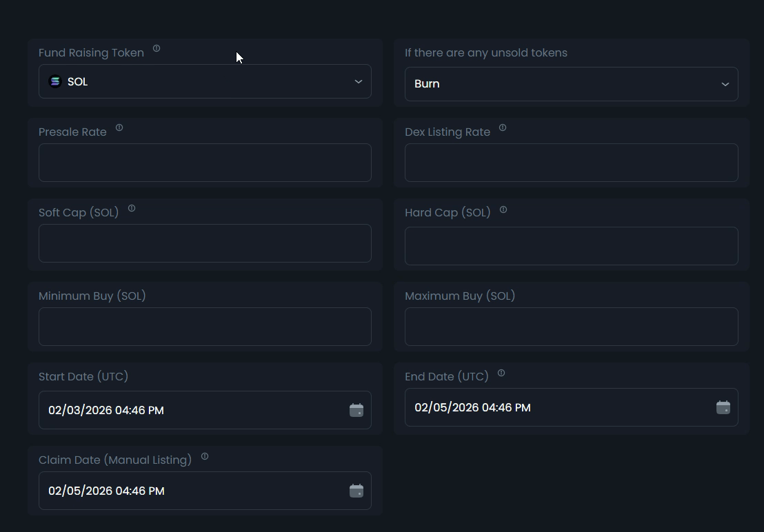Viewport: 764px width, 532px height.
Task: Click the End Date (UTC) info icon
Action: [501, 373]
